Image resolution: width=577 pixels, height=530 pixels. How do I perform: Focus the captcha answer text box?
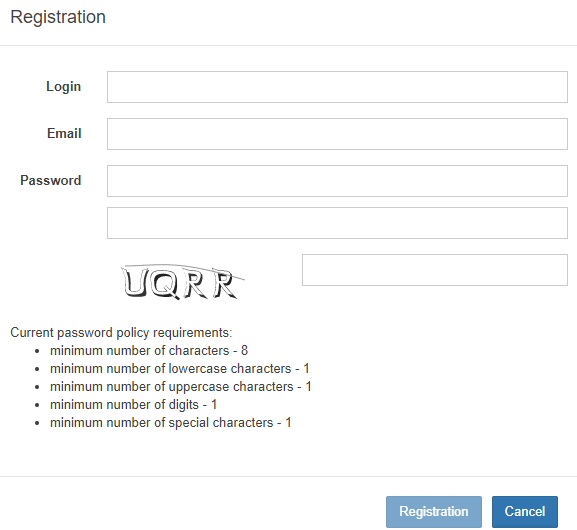pos(435,270)
